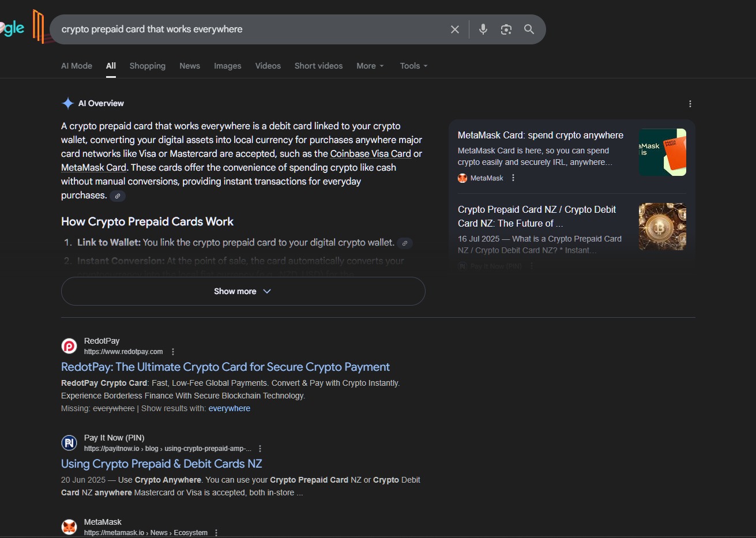Image resolution: width=756 pixels, height=538 pixels.
Task: Click the RedotPay site favicon
Action: 69,346
